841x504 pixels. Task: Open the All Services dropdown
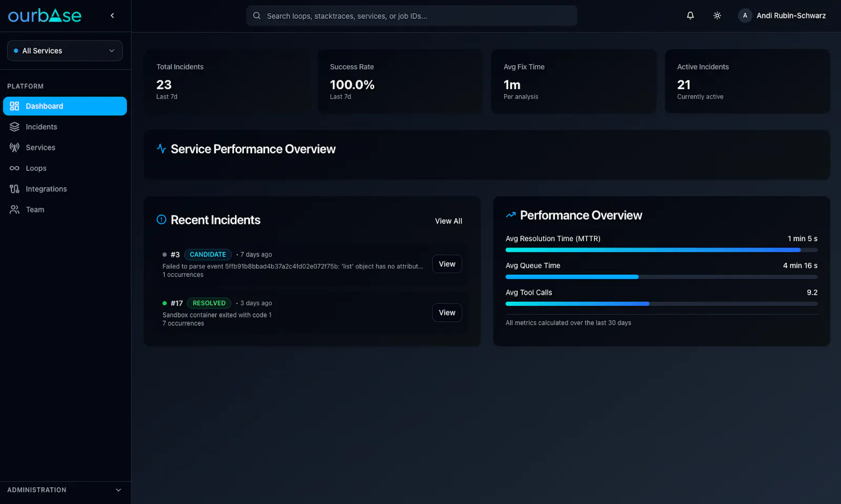tap(65, 51)
